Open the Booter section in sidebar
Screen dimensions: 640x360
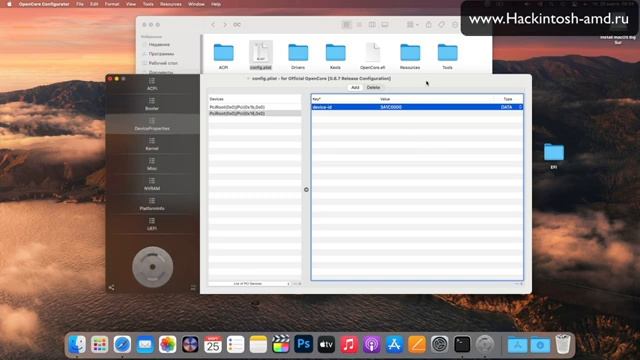click(152, 104)
